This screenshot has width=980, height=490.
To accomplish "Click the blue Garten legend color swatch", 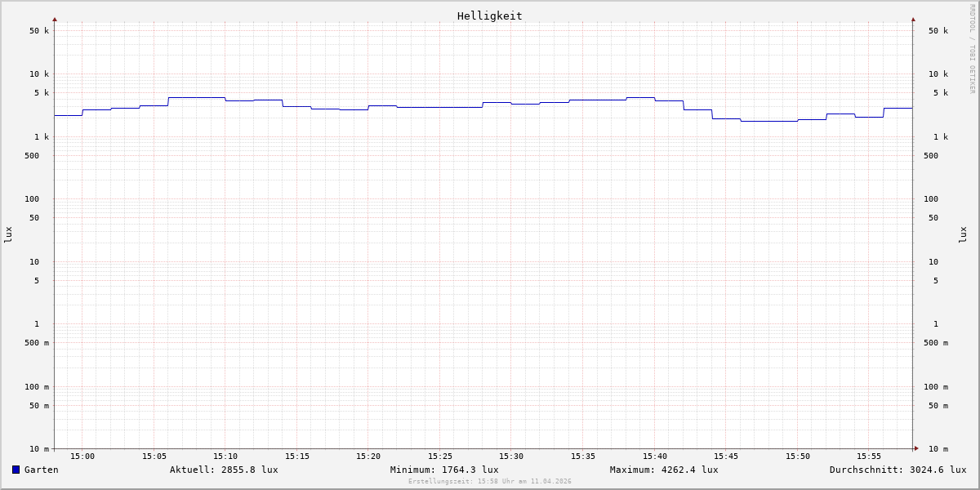I will [16, 470].
